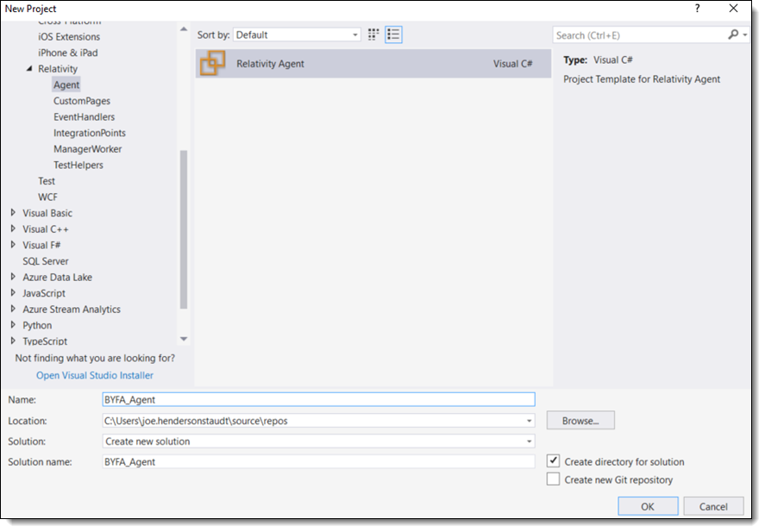Screen dimensions: 765x532
Task: Expand the Azure Stream Analytics node
Action: click(13, 310)
